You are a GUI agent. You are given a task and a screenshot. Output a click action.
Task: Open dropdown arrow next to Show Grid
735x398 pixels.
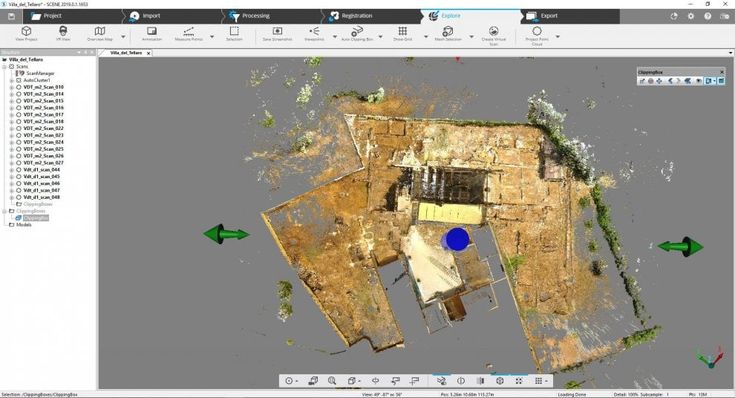[426, 37]
